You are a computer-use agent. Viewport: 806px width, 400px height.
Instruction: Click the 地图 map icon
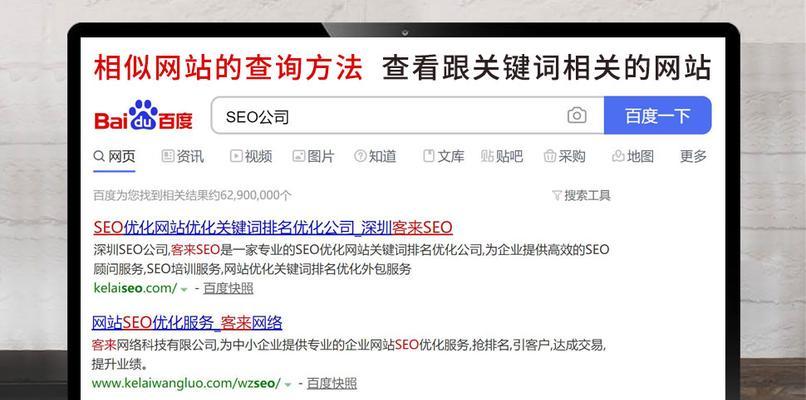(618, 156)
